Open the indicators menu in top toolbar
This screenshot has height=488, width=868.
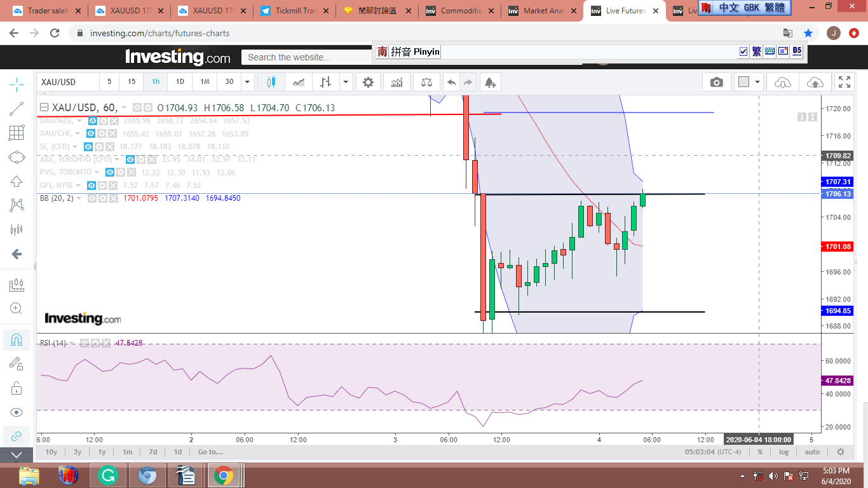[397, 82]
